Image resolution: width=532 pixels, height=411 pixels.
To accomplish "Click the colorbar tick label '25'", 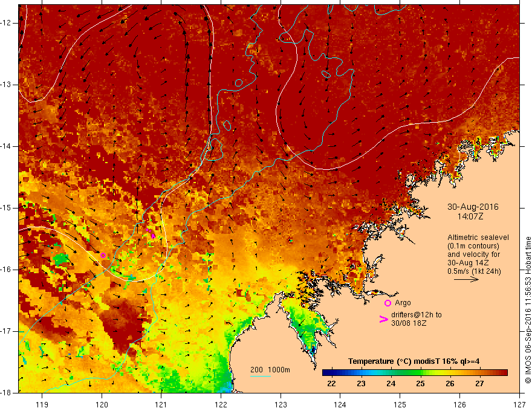I will point(420,384).
